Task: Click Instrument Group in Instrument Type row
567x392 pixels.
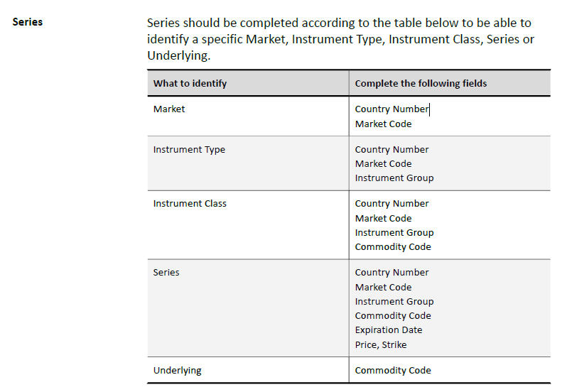Action: coord(394,178)
